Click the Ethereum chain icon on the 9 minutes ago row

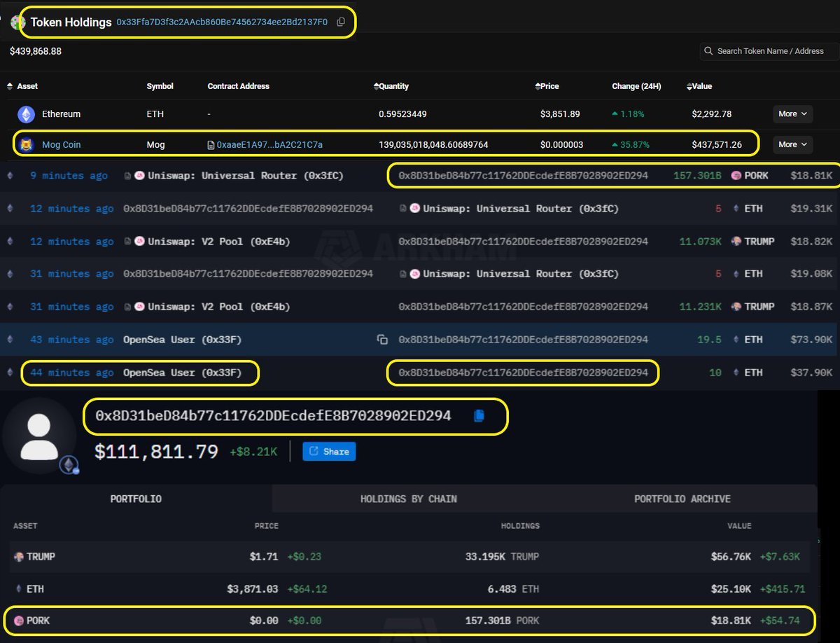click(x=10, y=176)
